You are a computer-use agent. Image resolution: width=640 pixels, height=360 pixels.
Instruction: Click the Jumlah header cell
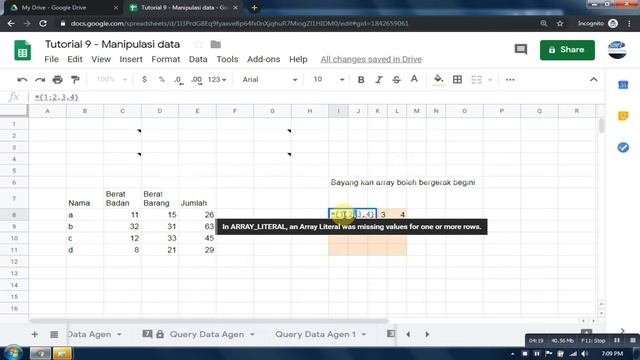pos(197,198)
